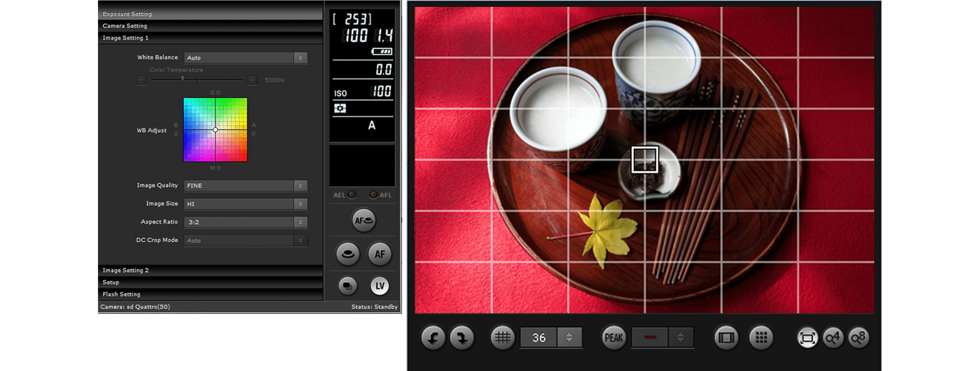This screenshot has width=980, height=371.
Task: Click the 8x magnification zoom icon
Action: click(858, 338)
